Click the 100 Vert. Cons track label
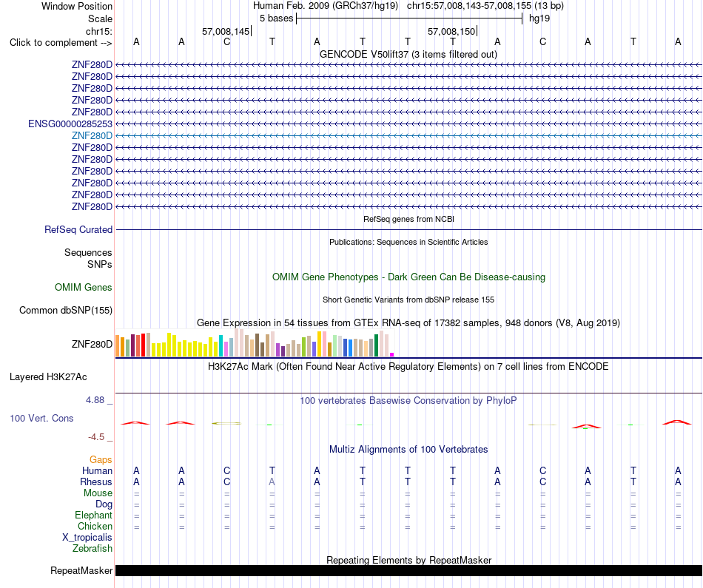 pos(41,418)
